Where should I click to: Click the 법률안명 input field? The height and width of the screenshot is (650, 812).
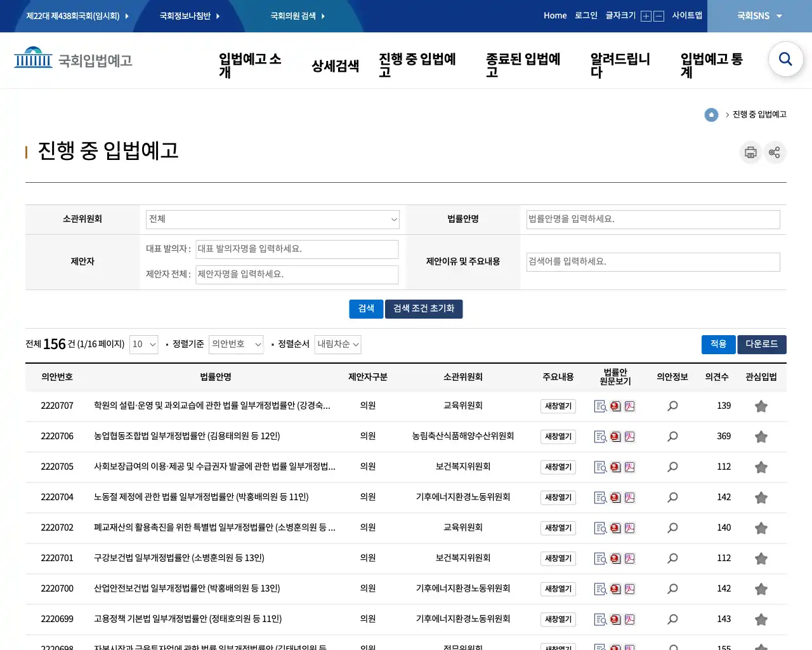tap(653, 220)
